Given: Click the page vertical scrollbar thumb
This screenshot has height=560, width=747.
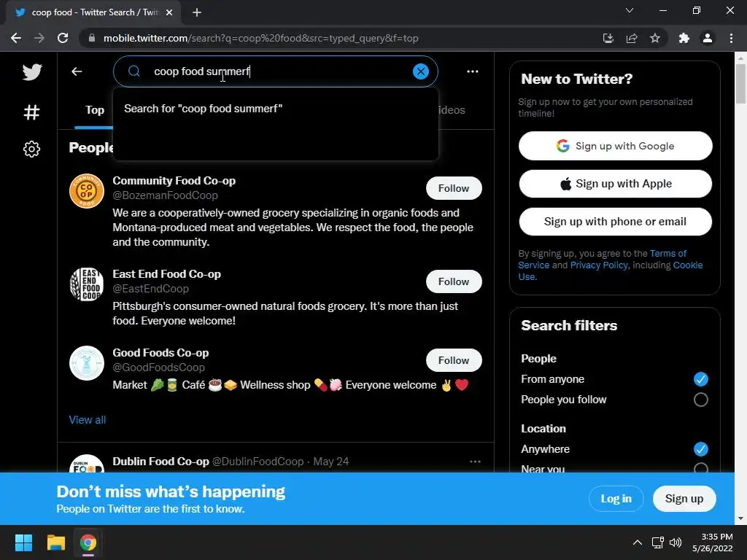Looking at the screenshot, I should (x=740, y=83).
